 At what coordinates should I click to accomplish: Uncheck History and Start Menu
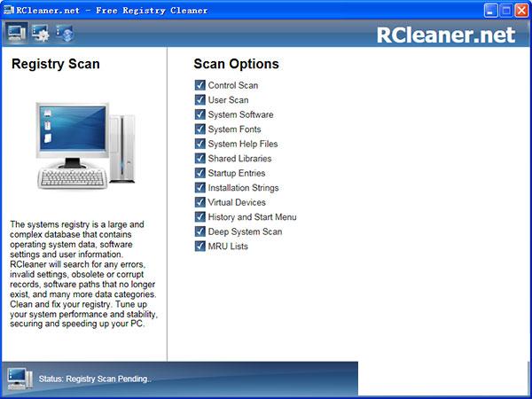tap(199, 216)
